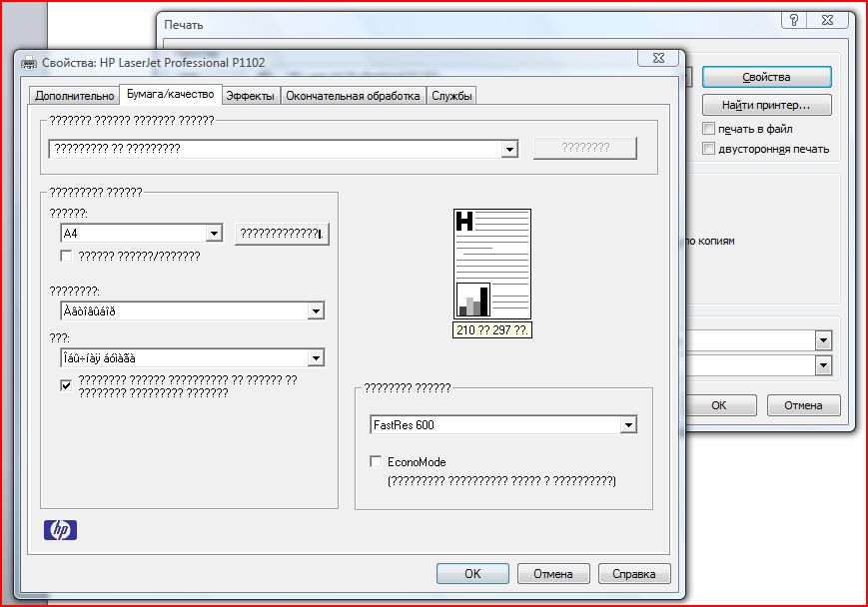Open the lower dropdown arrow in Печать window
Image resolution: width=868 pixels, height=607 pixels.
pos(823,365)
